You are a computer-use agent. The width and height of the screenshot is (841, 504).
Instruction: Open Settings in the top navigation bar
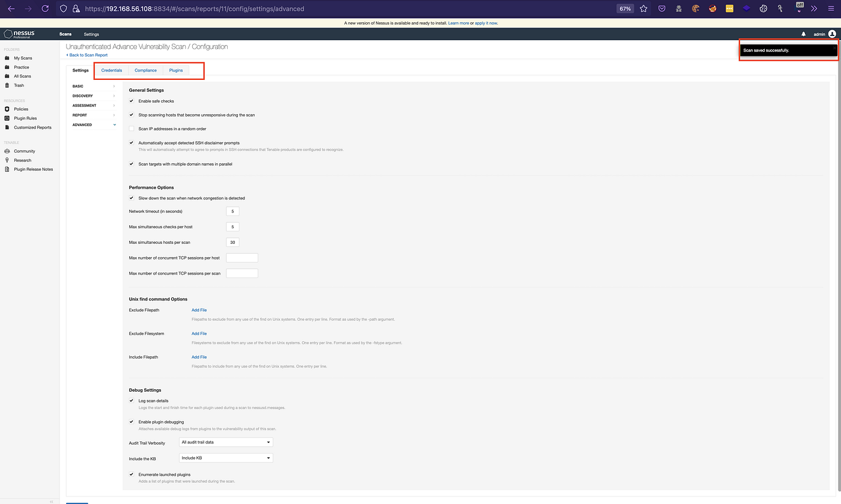tap(91, 34)
